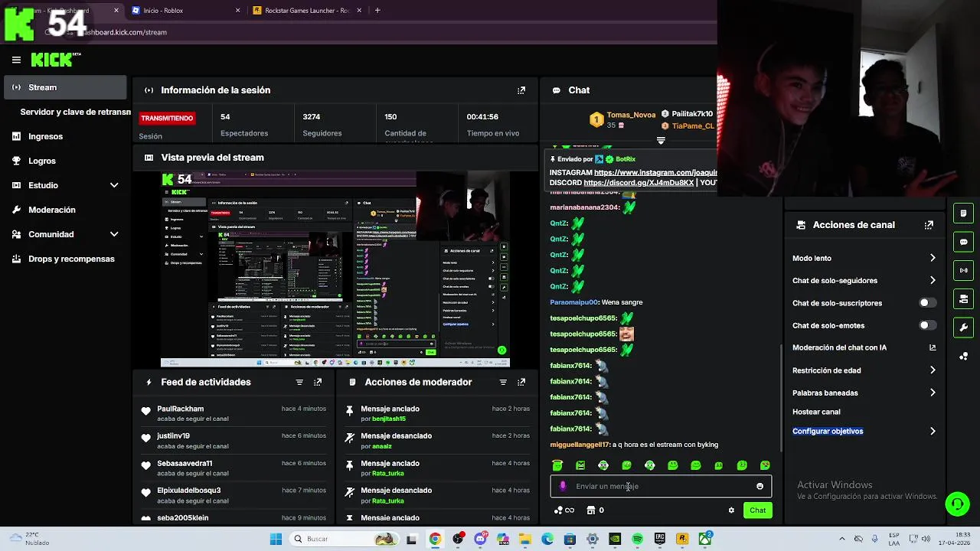Open the green support headset button

pos(957,504)
